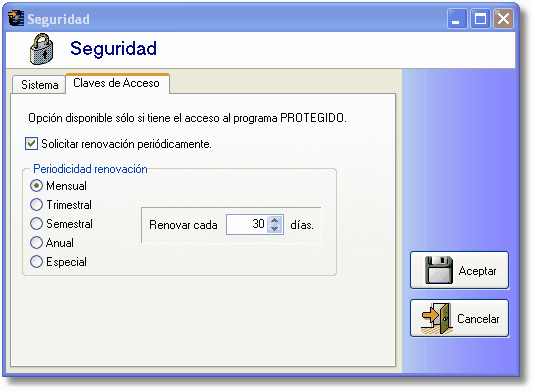Confirm settings with Aceptar button
534x391 pixels.
[x=459, y=270]
